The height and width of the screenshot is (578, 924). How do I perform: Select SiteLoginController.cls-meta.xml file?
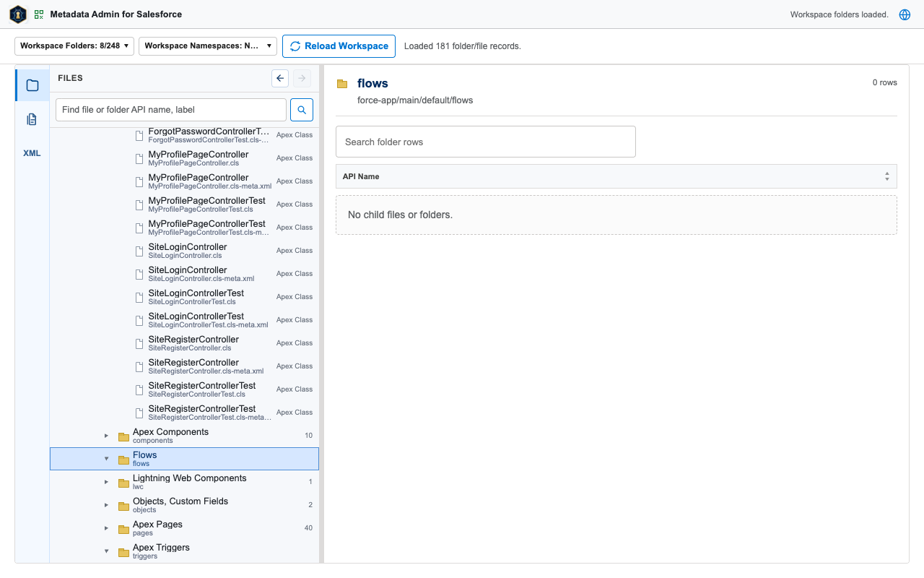coord(184,274)
